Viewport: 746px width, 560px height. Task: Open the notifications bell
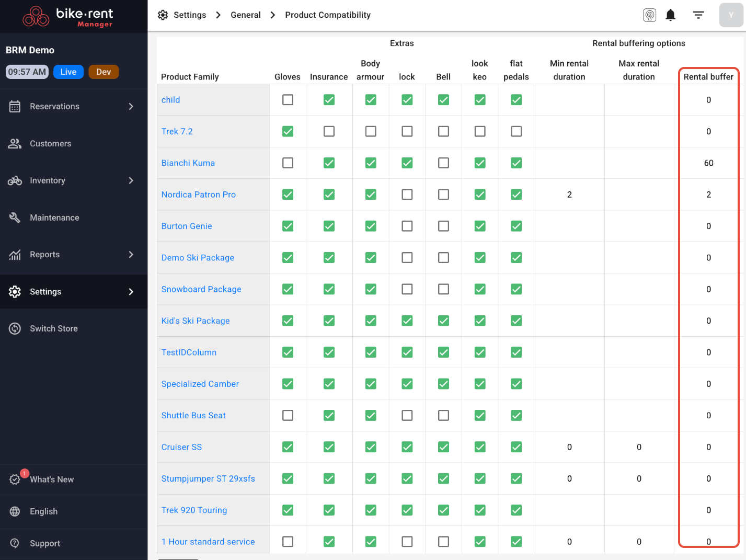(x=671, y=15)
